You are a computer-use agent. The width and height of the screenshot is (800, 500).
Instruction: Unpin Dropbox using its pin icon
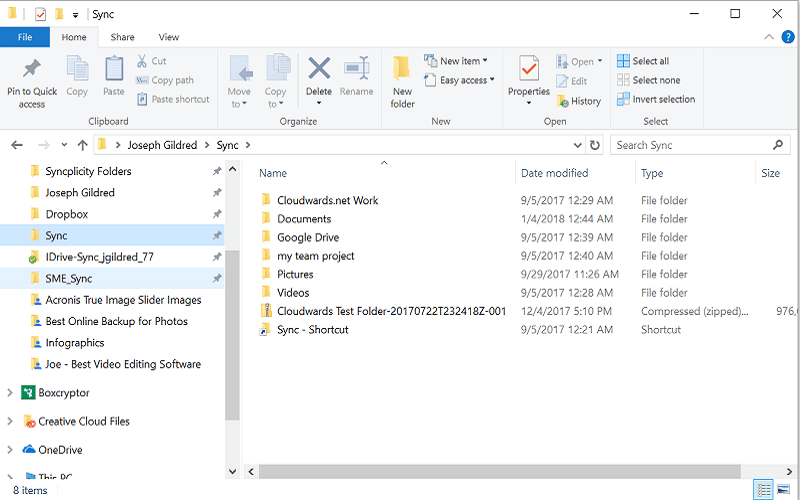(x=217, y=214)
